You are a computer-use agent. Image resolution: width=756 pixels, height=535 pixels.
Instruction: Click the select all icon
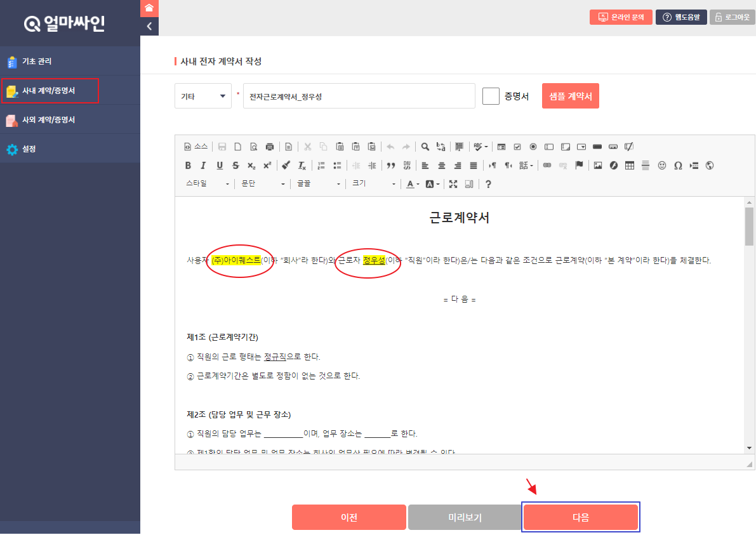click(459, 147)
